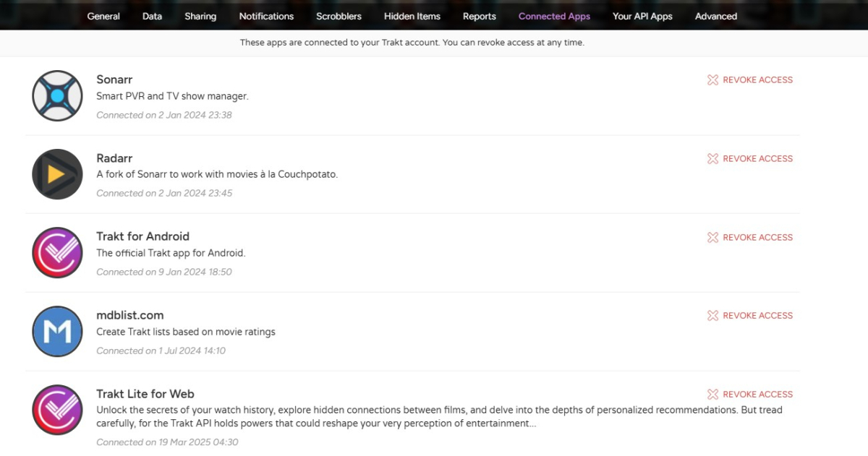This screenshot has width=868, height=456.
Task: Open the General settings tab
Action: click(103, 16)
